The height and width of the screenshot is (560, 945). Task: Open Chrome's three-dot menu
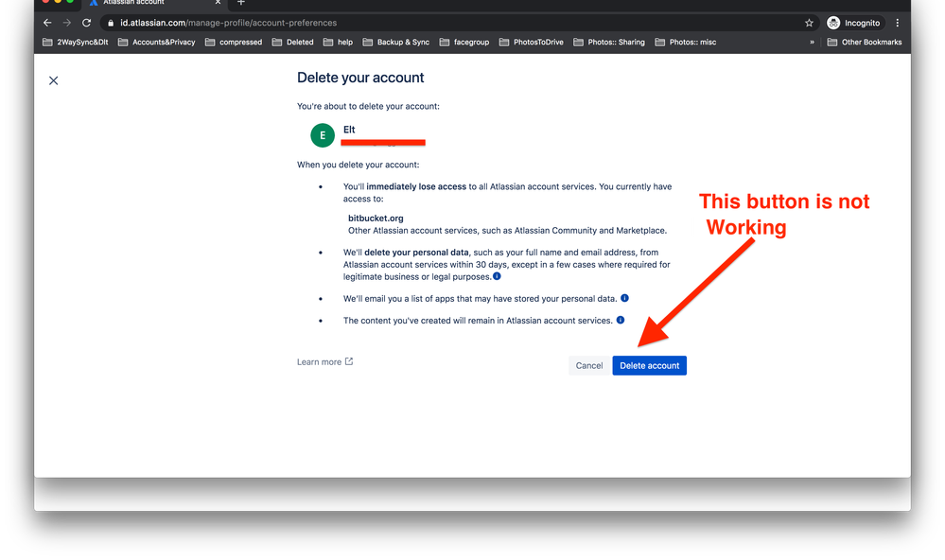898,23
